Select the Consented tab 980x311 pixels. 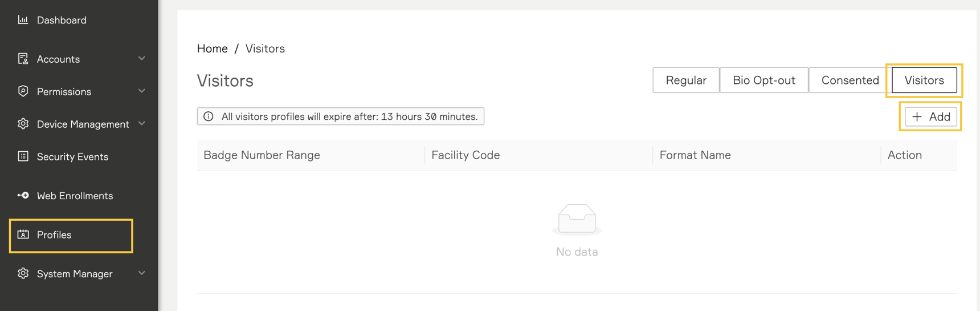pos(850,80)
